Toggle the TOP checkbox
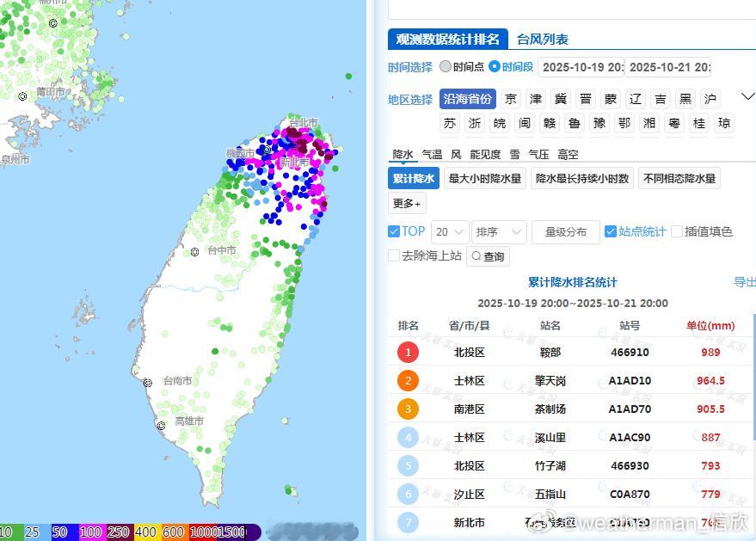Image resolution: width=756 pixels, height=541 pixels. point(393,231)
